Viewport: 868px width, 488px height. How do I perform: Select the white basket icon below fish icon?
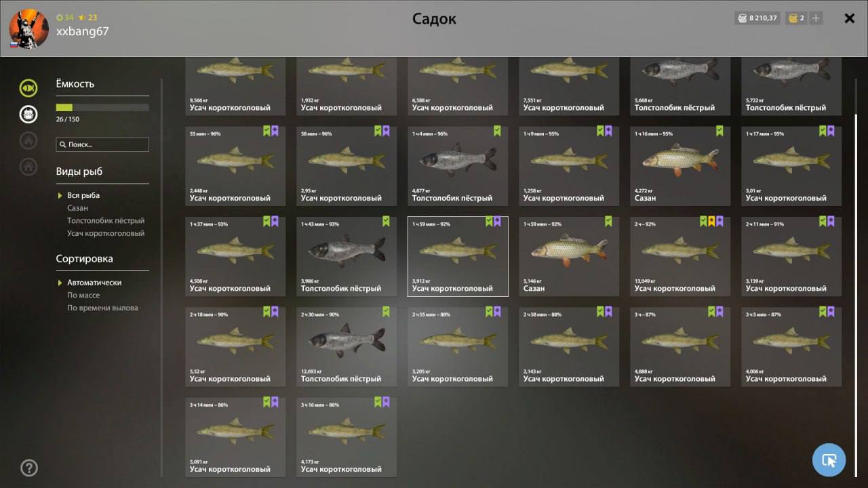tap(28, 114)
